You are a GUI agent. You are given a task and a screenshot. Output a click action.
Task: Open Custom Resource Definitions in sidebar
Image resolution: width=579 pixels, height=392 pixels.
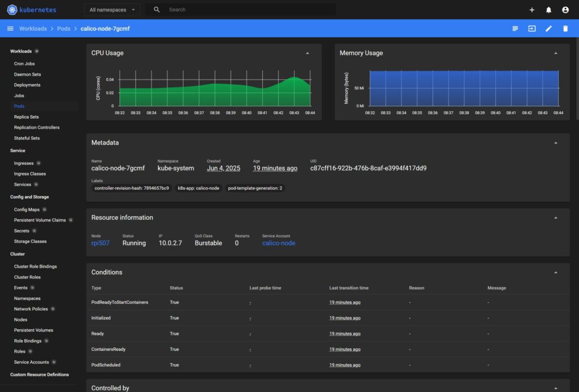pyautogui.click(x=40, y=374)
